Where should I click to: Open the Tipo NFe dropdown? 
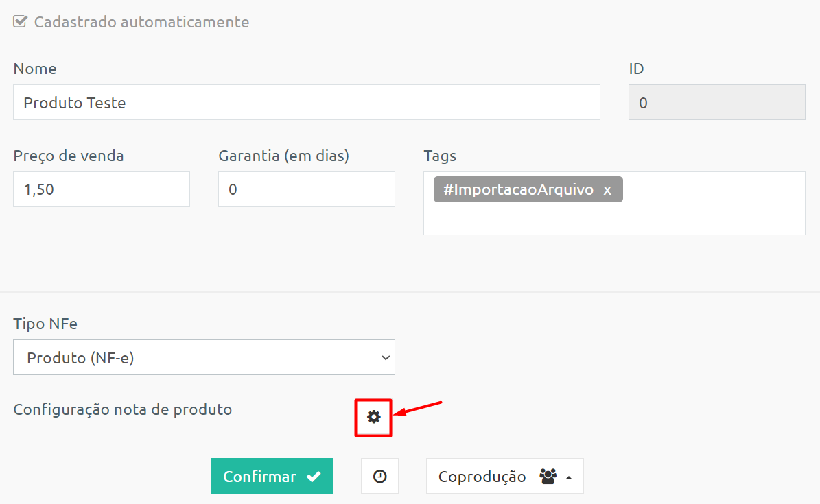pyautogui.click(x=204, y=358)
